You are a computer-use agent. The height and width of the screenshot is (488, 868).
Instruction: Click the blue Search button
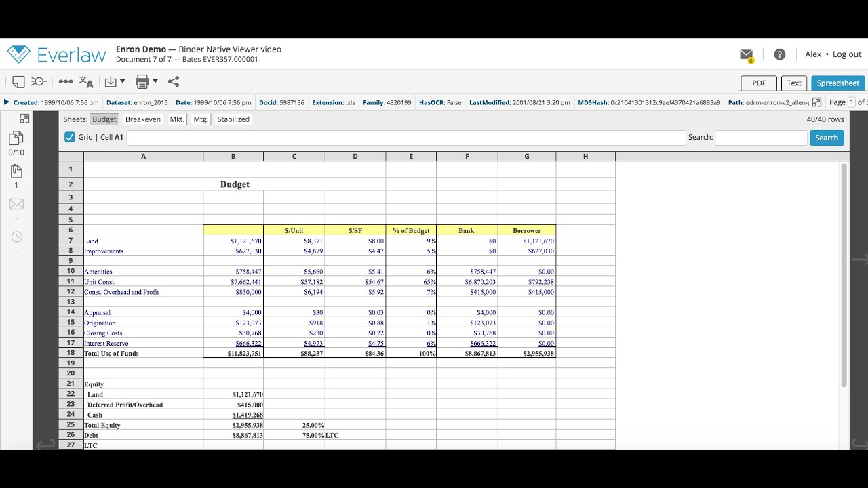tap(827, 138)
